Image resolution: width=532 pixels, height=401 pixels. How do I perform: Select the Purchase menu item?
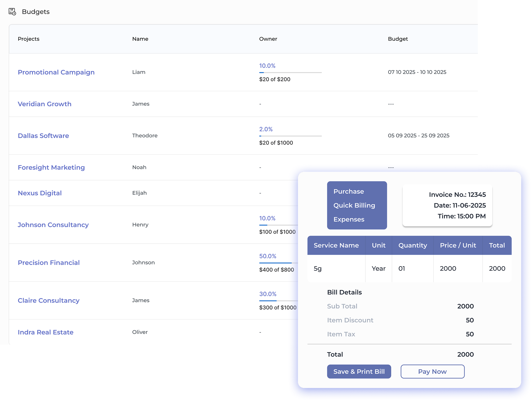coord(348,191)
